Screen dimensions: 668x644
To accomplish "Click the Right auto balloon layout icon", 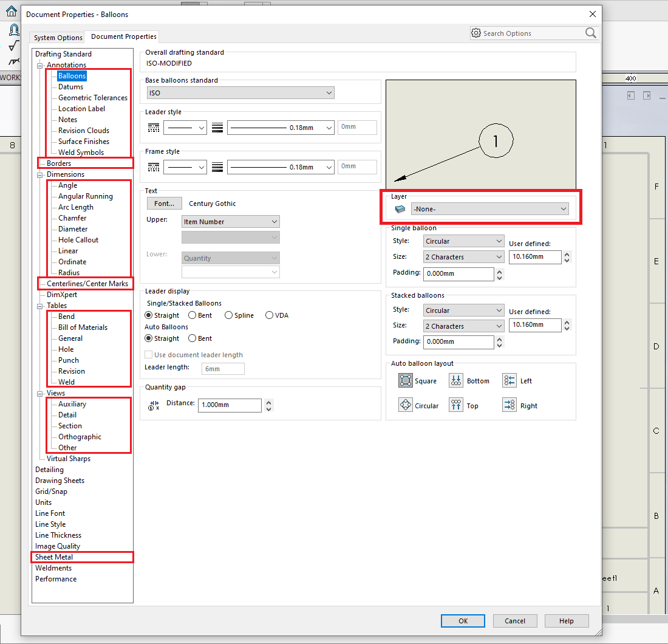I will pos(510,405).
